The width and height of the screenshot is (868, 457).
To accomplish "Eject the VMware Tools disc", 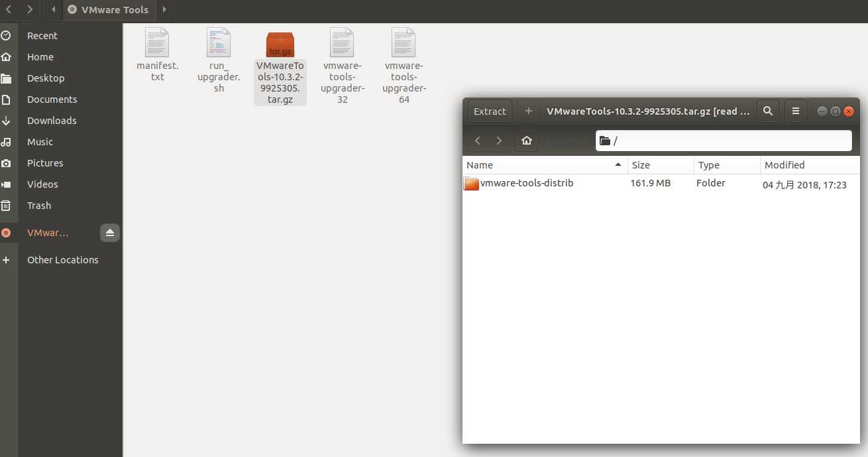I will tap(110, 233).
